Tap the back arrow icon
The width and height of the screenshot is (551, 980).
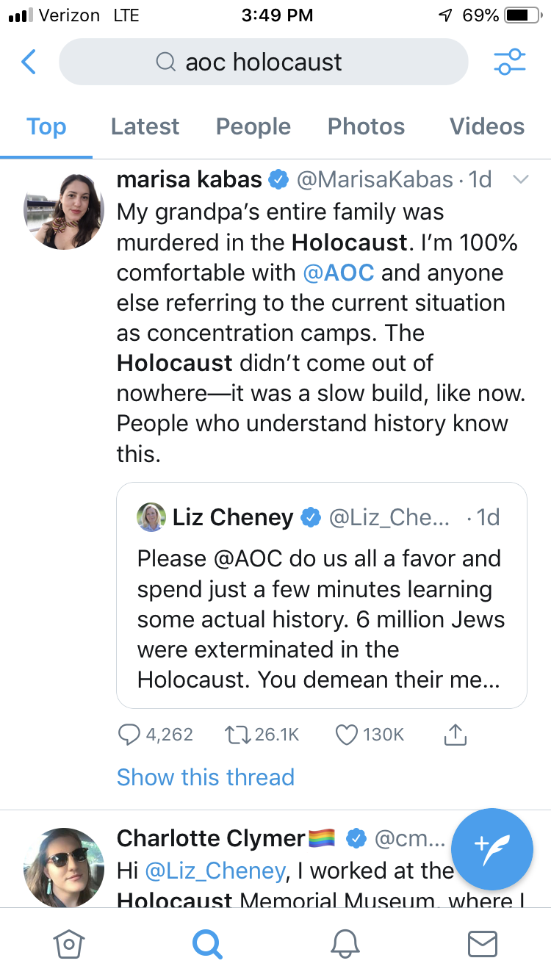click(29, 62)
